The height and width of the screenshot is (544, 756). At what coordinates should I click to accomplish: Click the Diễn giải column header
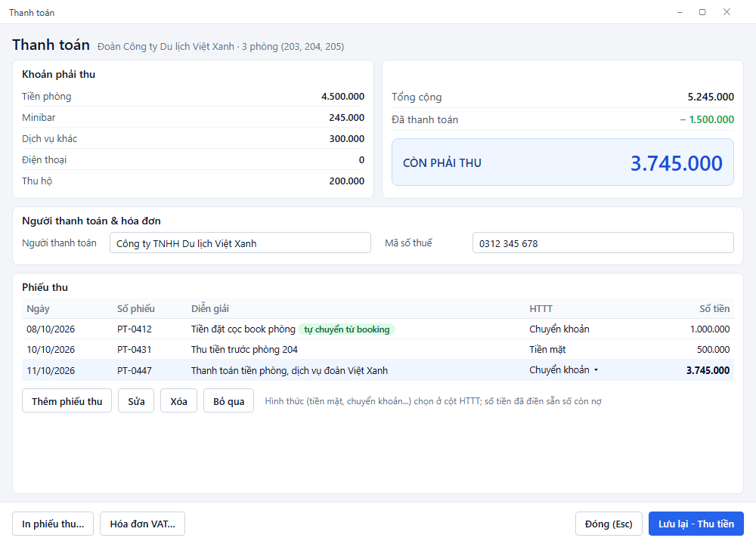click(210, 309)
